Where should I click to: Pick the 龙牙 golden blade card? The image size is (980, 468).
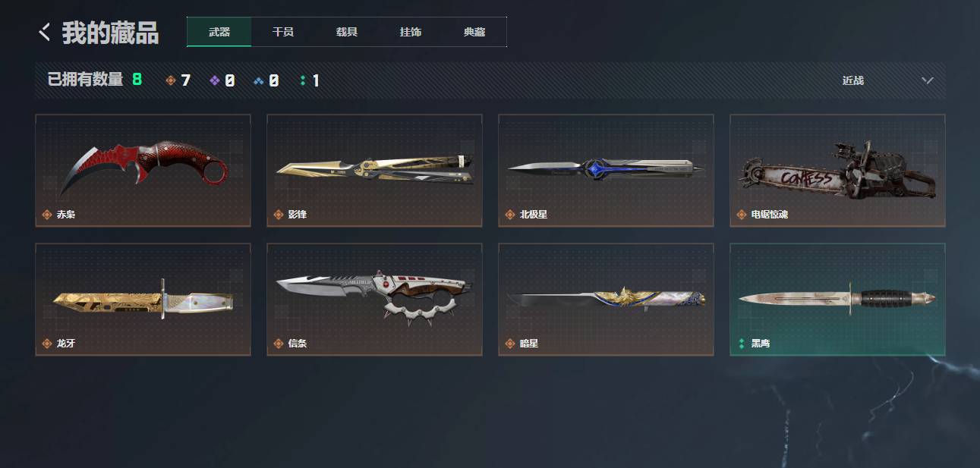tap(143, 299)
